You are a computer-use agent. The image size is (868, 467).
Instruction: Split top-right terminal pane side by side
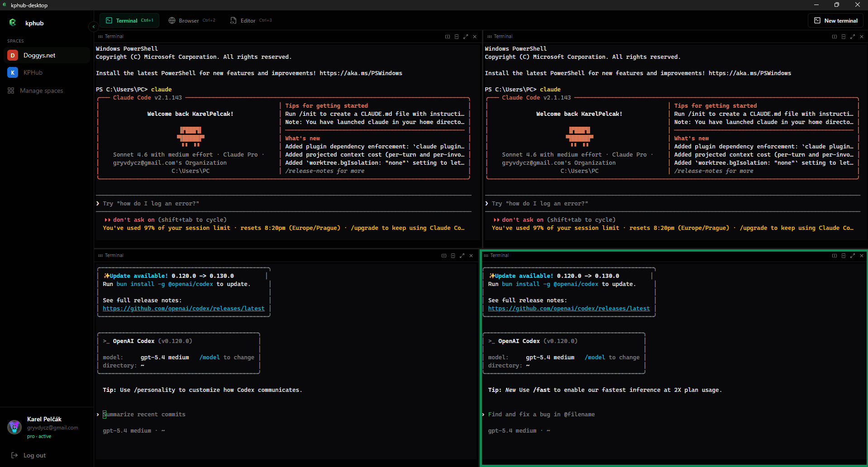835,37
